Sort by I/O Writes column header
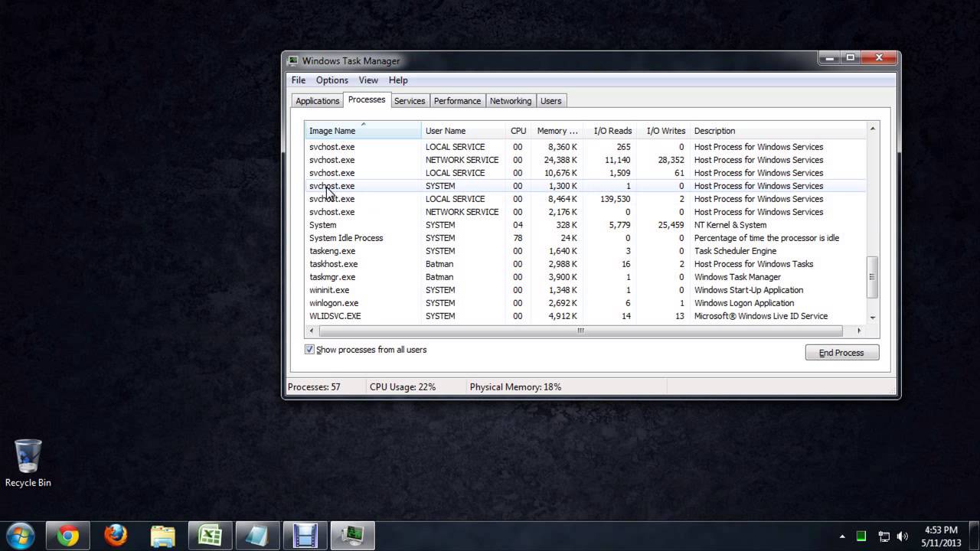 (664, 131)
